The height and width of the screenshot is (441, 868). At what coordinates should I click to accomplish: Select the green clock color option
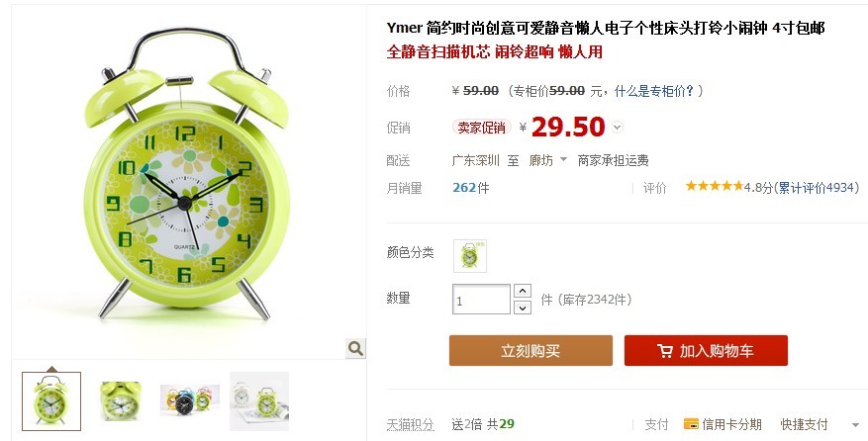coord(470,256)
